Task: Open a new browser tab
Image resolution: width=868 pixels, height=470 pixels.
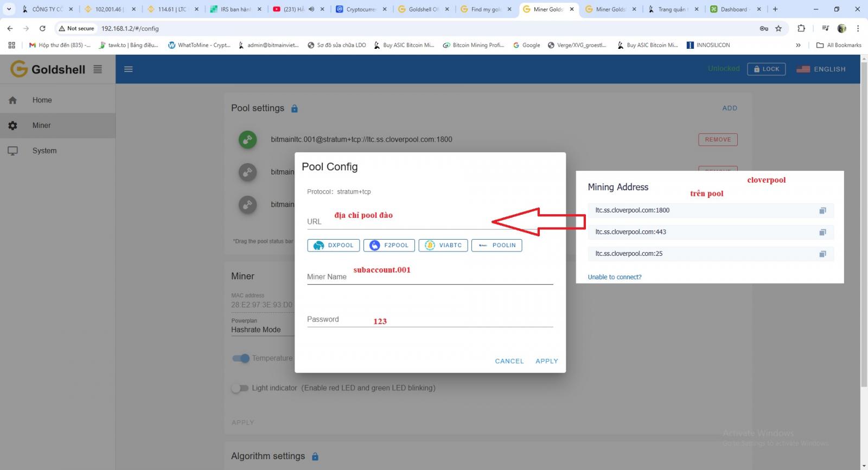Action: pos(775,9)
